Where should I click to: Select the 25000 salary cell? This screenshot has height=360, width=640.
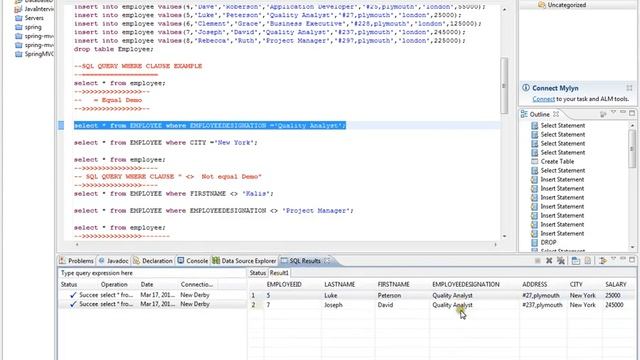[x=613, y=295]
